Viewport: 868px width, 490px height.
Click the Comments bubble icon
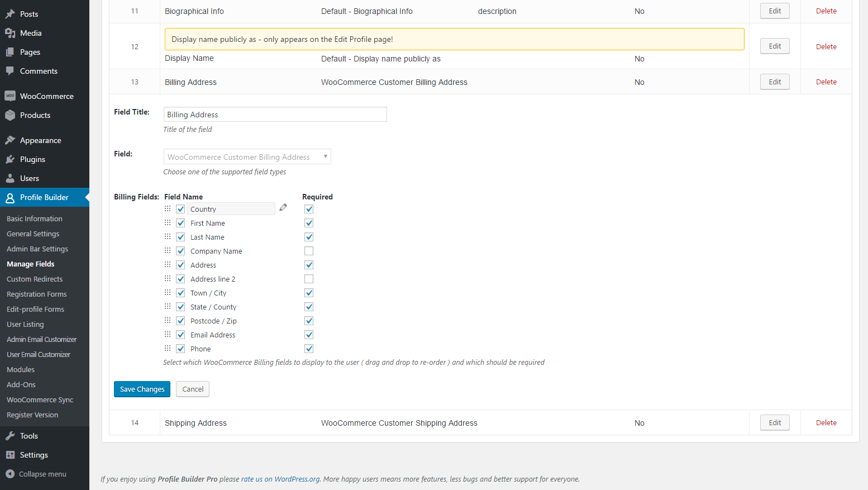tap(10, 71)
